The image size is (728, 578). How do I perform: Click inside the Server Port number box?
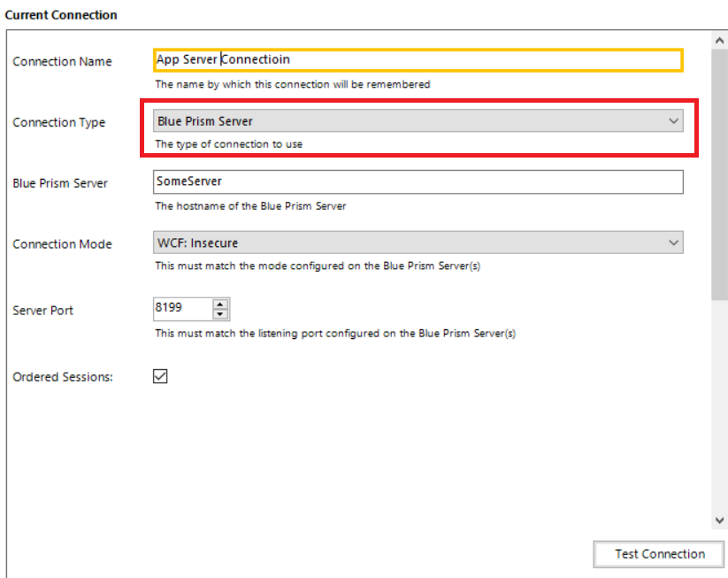(x=182, y=309)
